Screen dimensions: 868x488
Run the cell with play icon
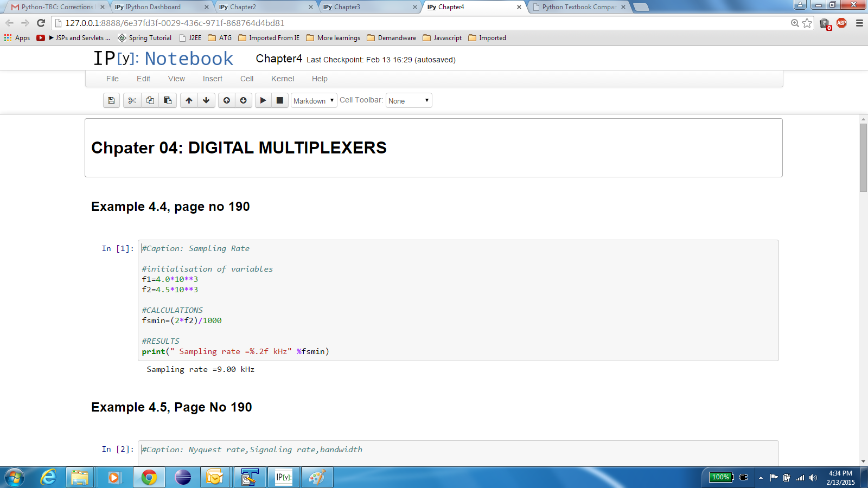(263, 100)
